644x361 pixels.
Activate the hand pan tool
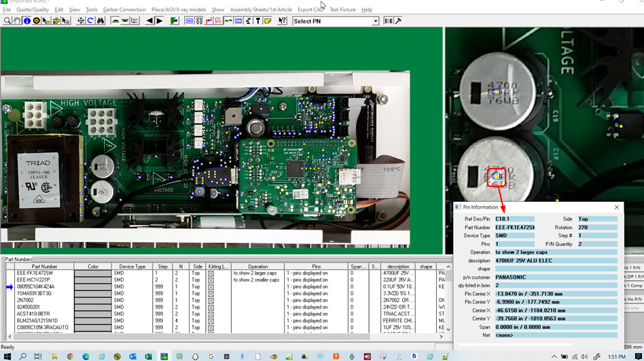point(17,20)
